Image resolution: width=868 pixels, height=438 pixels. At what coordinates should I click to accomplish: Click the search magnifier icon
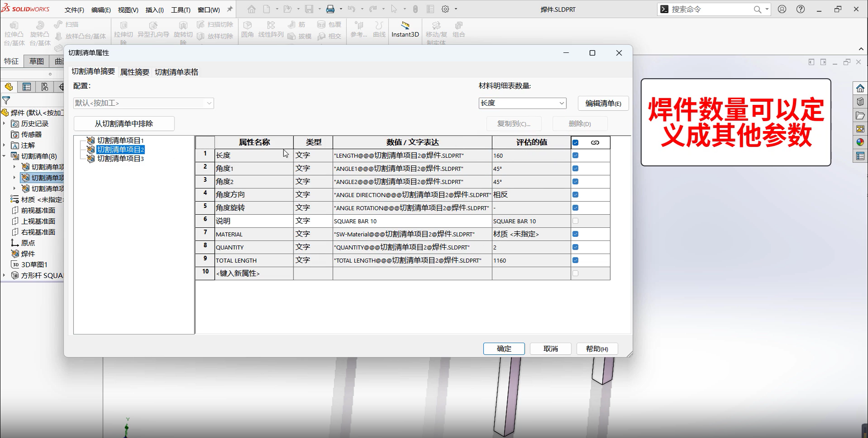pyautogui.click(x=758, y=9)
